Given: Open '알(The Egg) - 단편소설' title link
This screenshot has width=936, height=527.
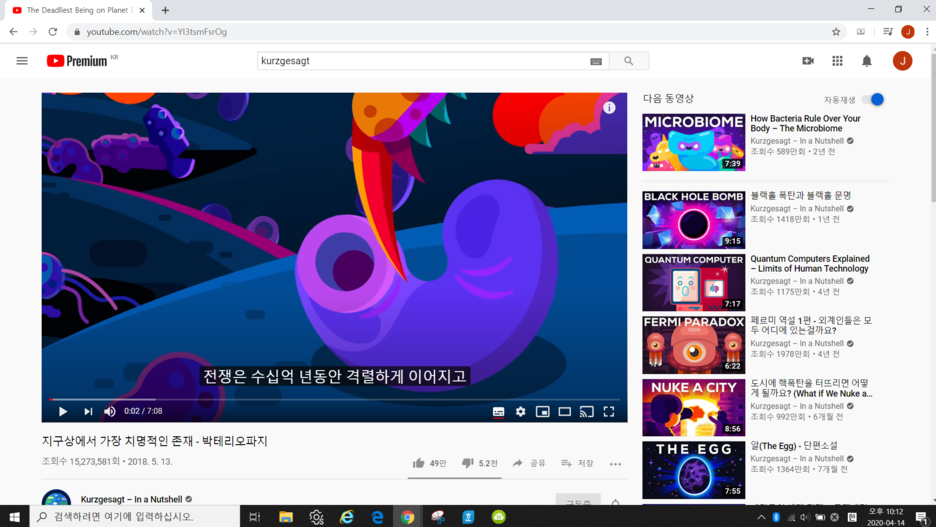Looking at the screenshot, I should click(x=794, y=446).
